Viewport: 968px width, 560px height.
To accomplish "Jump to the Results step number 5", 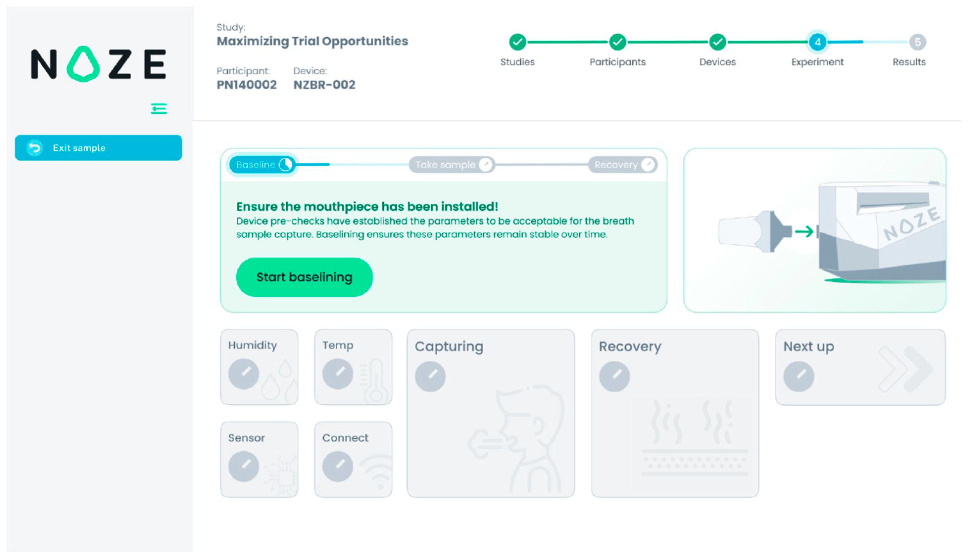I will [917, 42].
